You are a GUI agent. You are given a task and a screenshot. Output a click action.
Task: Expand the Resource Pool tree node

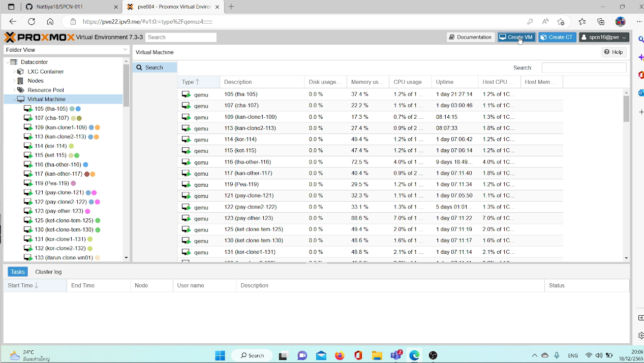coord(14,90)
